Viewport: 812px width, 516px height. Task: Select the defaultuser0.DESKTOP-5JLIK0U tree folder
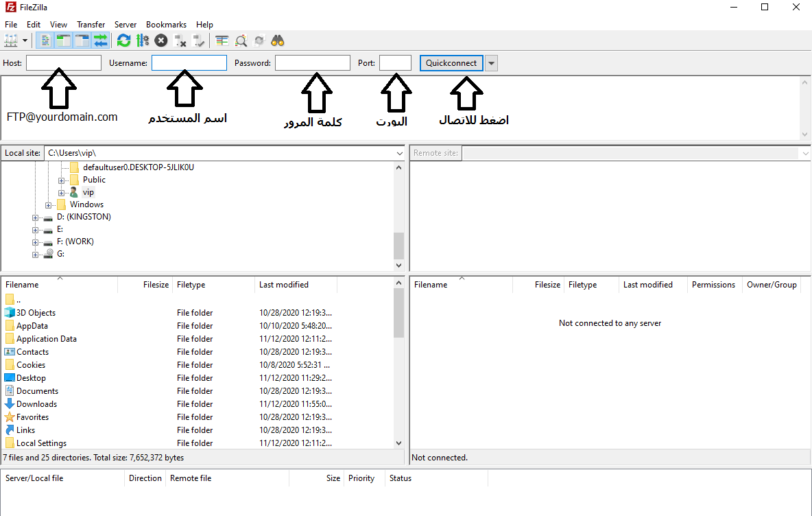tap(139, 167)
